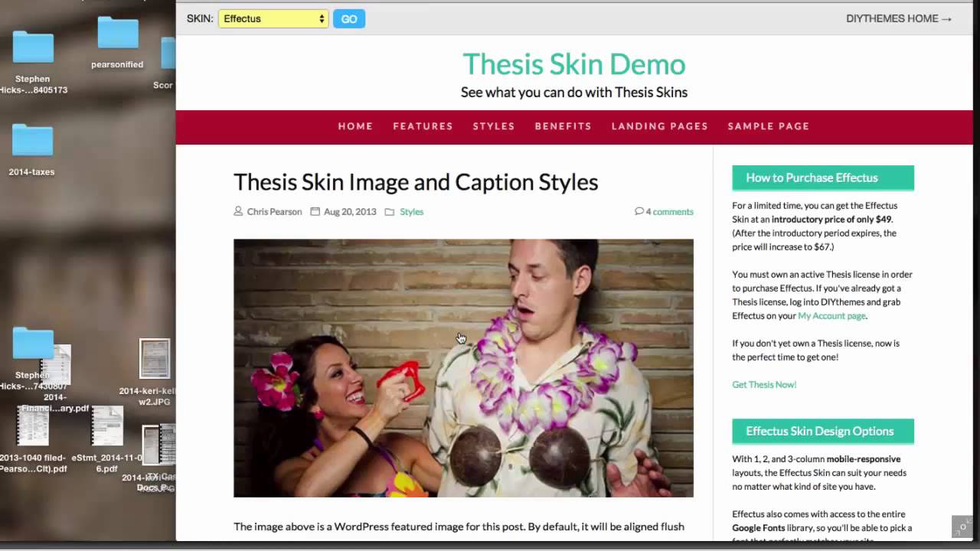Screen dimensions: 980x551
Task: Click the folder category icon in post meta
Action: pos(390,211)
